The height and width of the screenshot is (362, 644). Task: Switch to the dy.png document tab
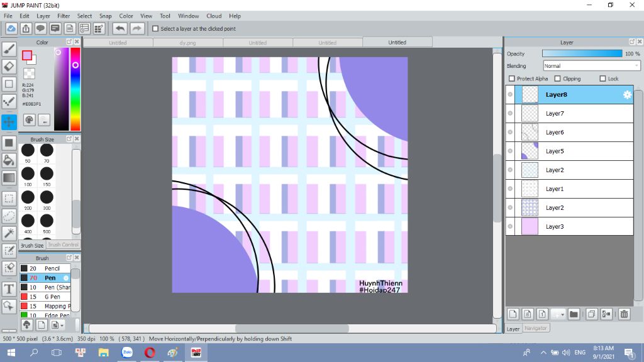(x=187, y=42)
